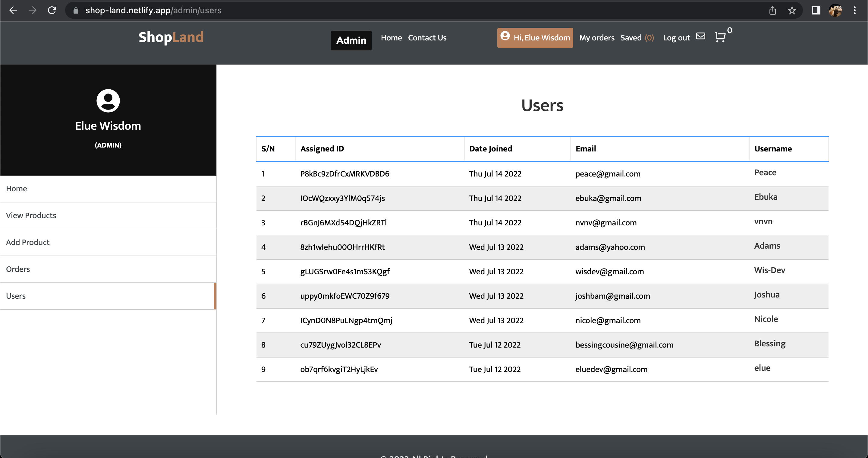Open the mail envelope icon in header
Screen dimensions: 868x458
click(x=701, y=37)
